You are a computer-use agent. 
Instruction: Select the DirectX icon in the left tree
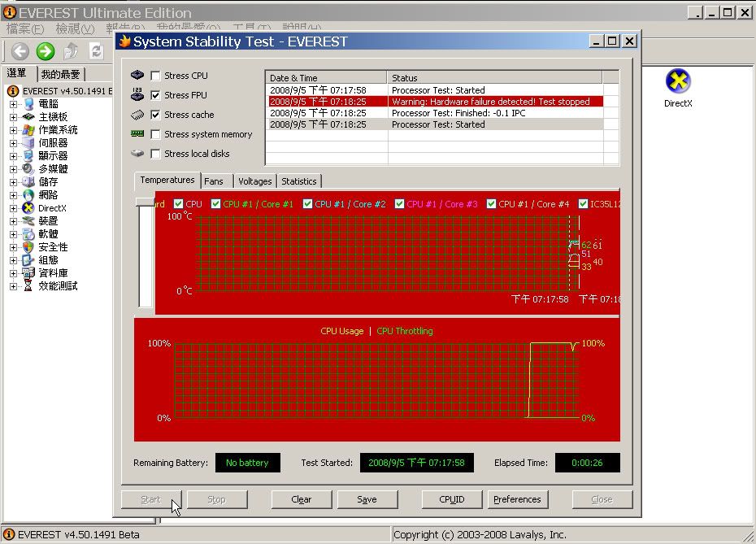coord(28,208)
